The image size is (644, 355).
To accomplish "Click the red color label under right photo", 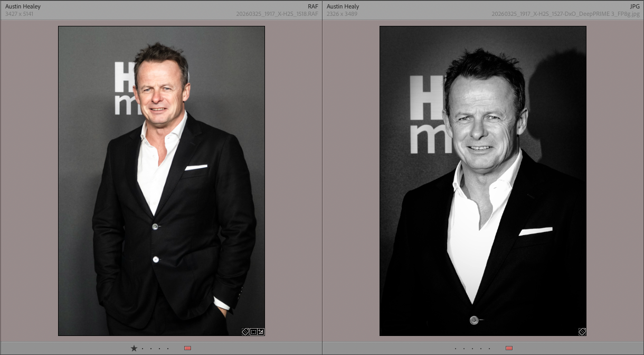I will coord(509,348).
